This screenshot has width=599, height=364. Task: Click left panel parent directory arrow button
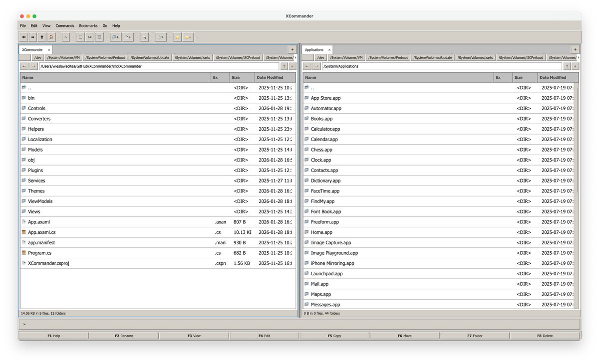284,66
